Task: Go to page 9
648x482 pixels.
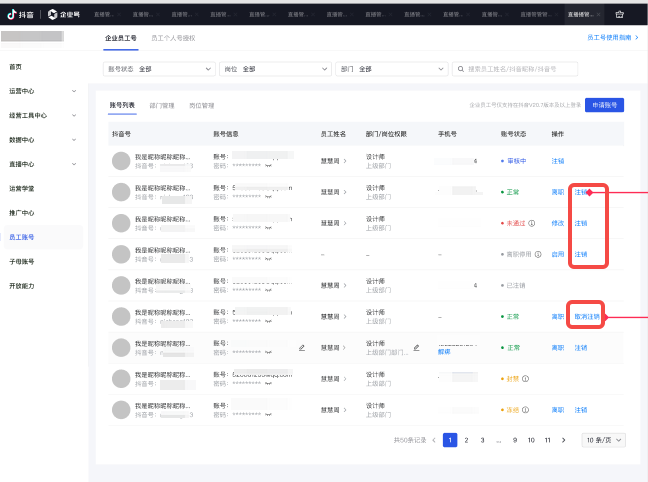Action: (515, 440)
